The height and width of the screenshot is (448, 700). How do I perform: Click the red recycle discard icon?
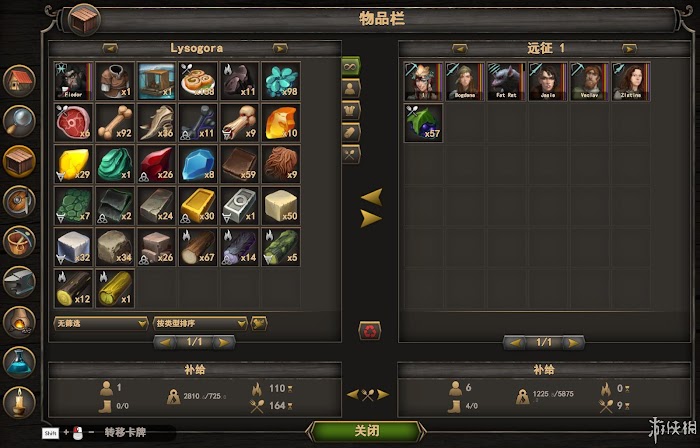coord(370,331)
